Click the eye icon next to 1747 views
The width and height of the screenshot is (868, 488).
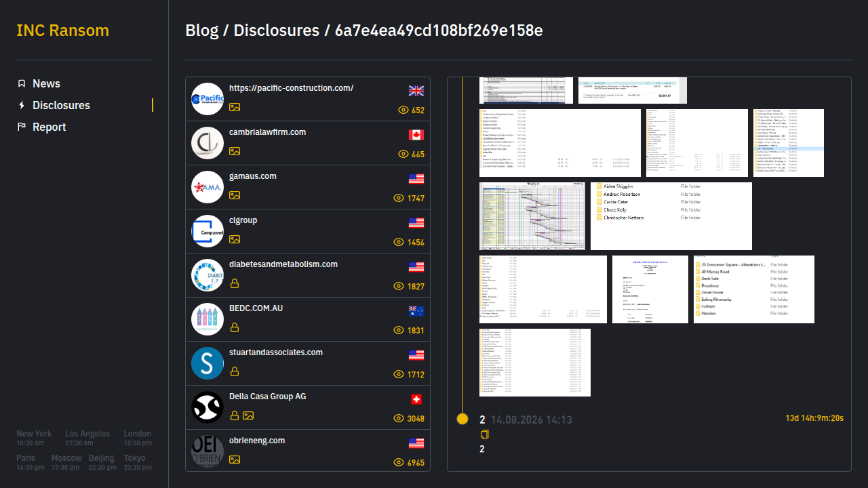click(399, 198)
